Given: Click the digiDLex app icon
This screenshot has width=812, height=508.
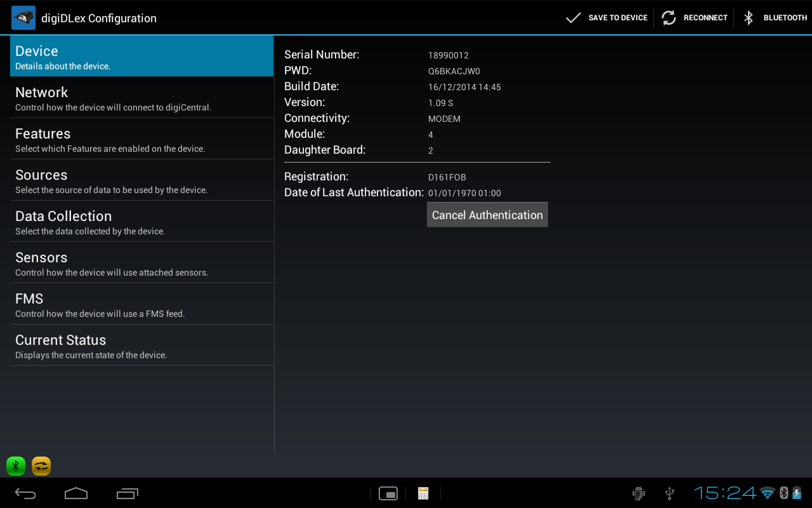Looking at the screenshot, I should 23,18.
